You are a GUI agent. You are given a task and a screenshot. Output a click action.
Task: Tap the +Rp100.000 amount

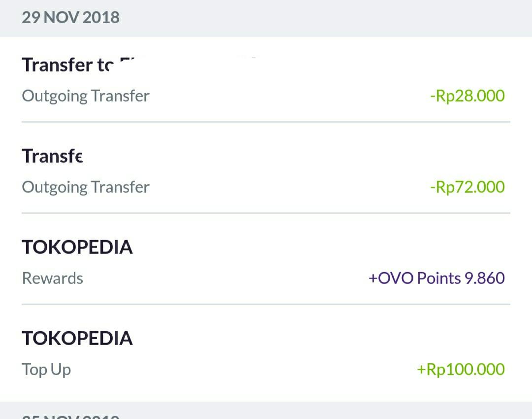pos(461,370)
